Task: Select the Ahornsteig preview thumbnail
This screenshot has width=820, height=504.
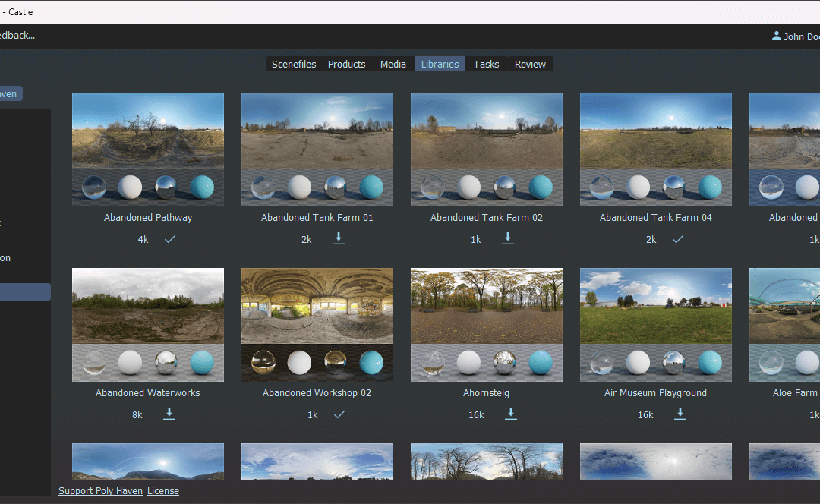Action: click(487, 324)
